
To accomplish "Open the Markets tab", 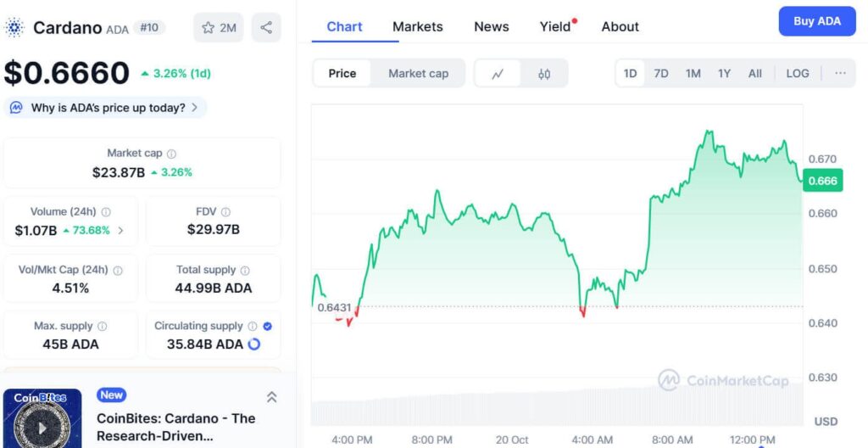I will [417, 26].
